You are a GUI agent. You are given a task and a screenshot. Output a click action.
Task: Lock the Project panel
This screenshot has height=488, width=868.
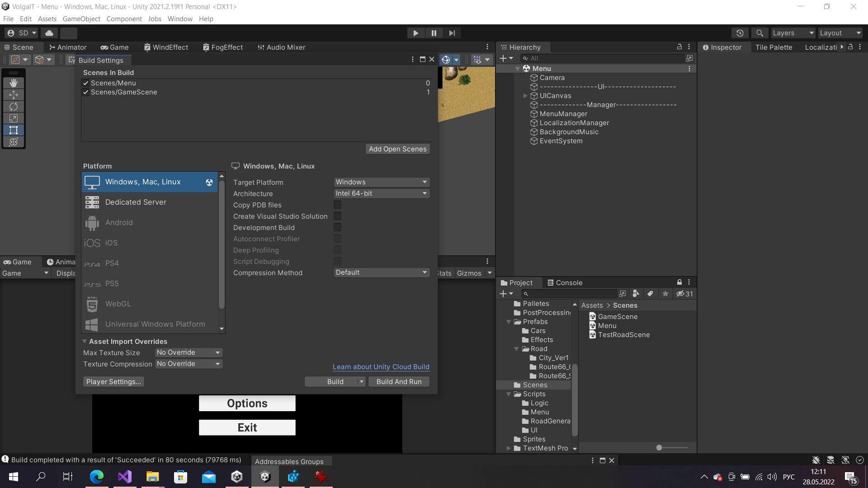(679, 282)
